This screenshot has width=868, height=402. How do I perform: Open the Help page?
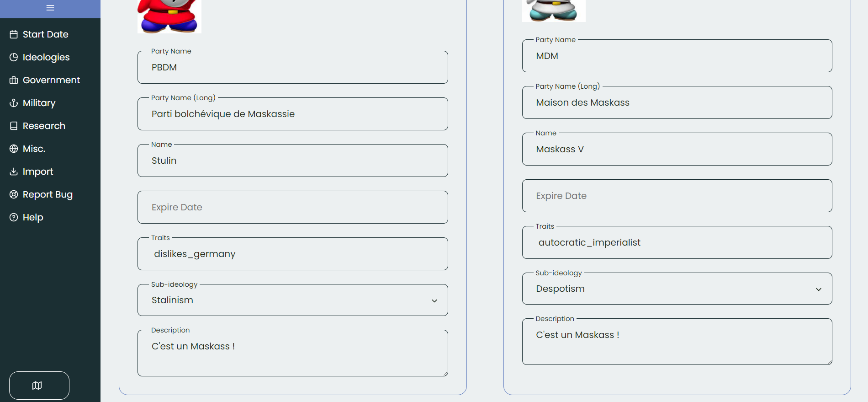pyautogui.click(x=32, y=217)
